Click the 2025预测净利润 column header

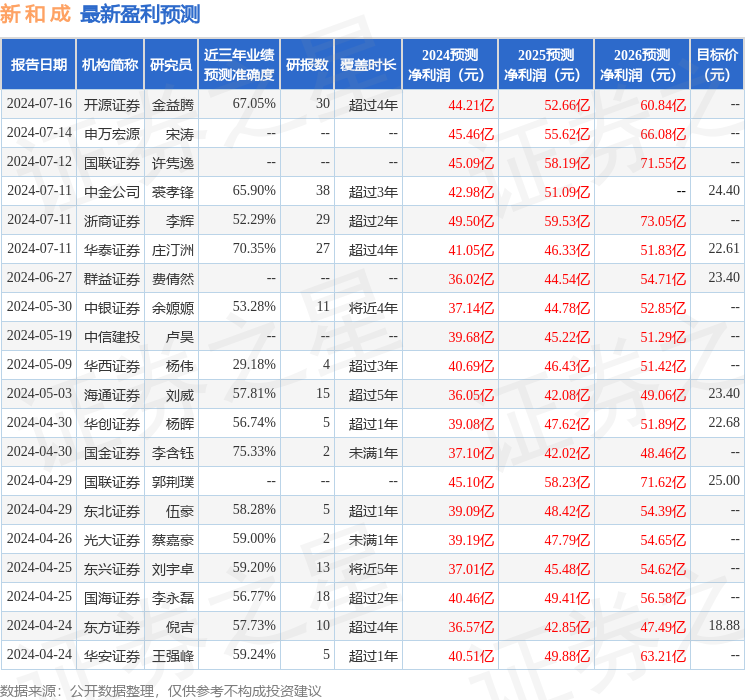[546, 65]
